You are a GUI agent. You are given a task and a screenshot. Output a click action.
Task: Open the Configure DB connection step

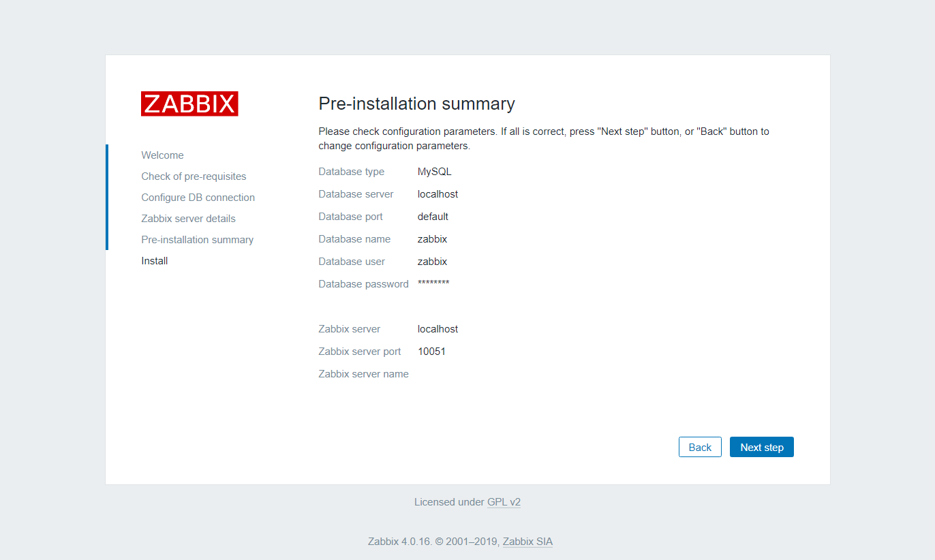click(198, 198)
